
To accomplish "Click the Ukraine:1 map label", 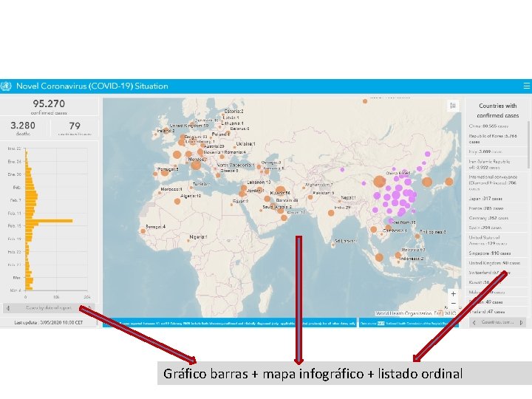I will pos(245,144).
